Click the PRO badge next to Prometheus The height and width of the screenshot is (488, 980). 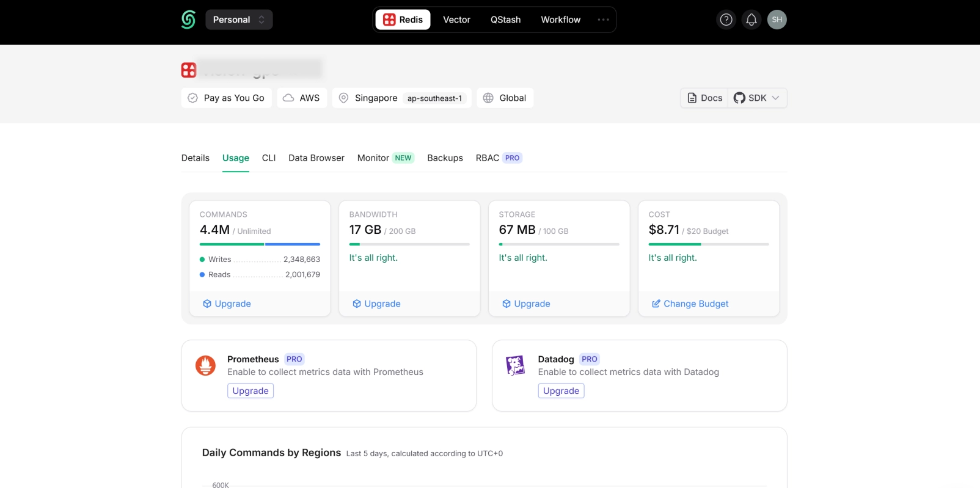pos(294,359)
